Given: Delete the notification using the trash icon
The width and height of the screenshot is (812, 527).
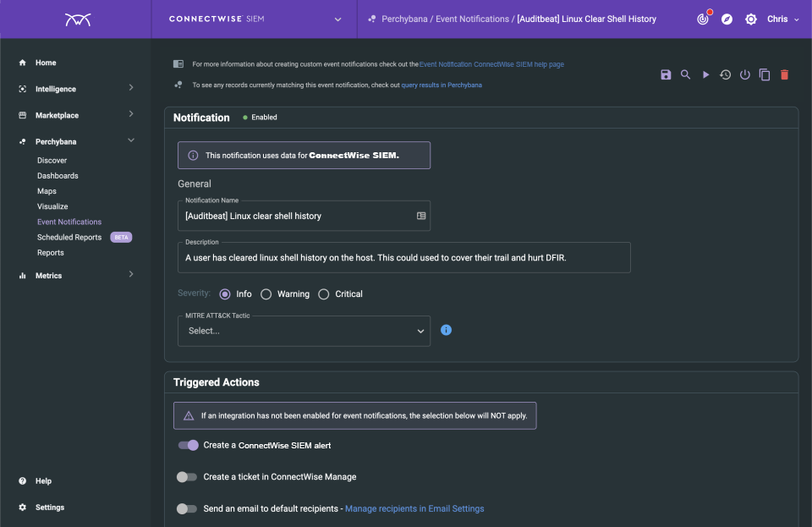Looking at the screenshot, I should pos(784,74).
